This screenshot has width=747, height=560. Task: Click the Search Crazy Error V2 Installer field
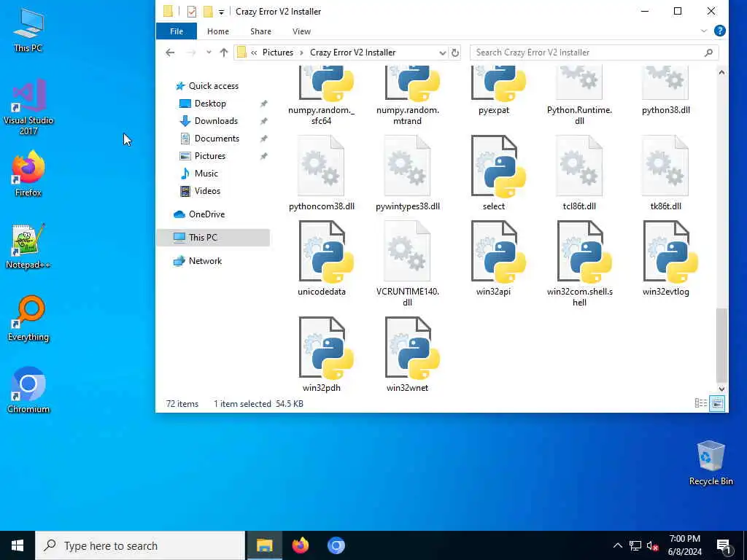point(594,52)
